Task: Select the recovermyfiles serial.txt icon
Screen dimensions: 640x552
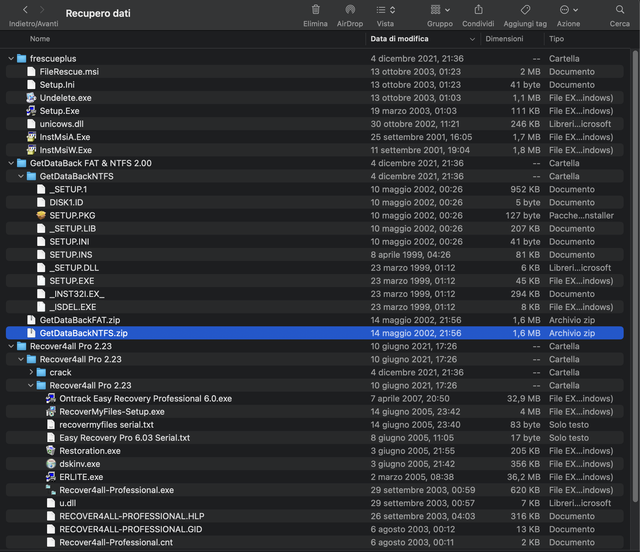Action: pos(51,425)
